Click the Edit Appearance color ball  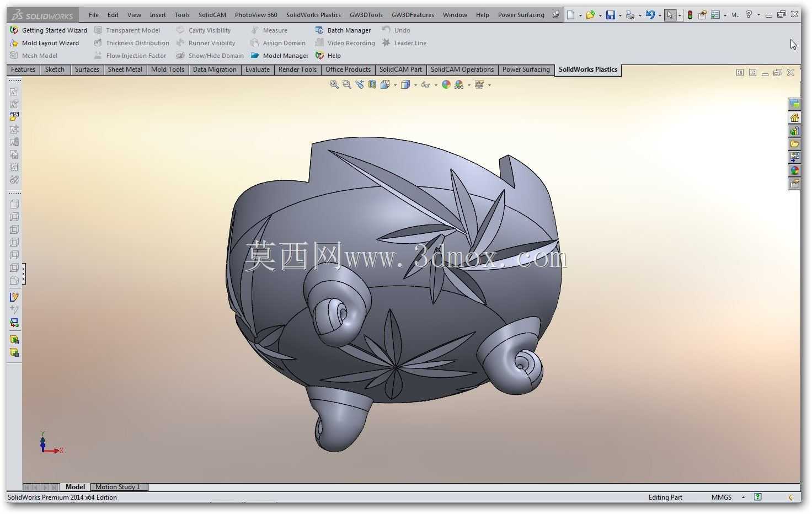coord(446,84)
